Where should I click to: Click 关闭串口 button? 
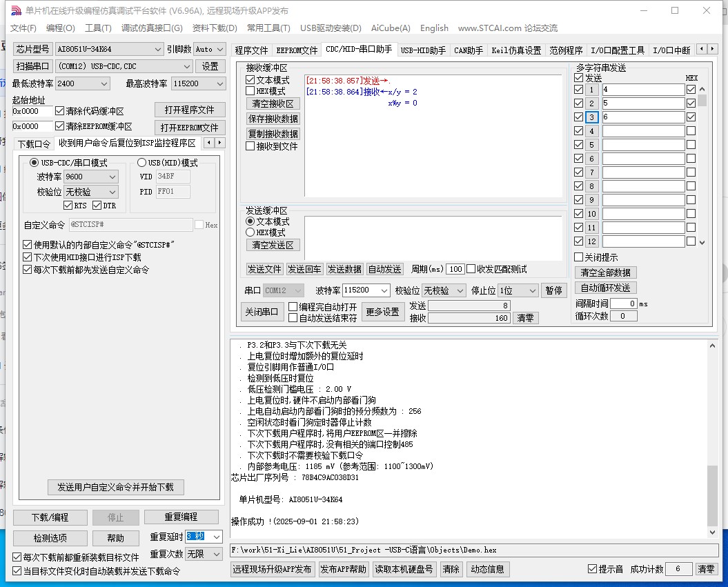pos(262,312)
